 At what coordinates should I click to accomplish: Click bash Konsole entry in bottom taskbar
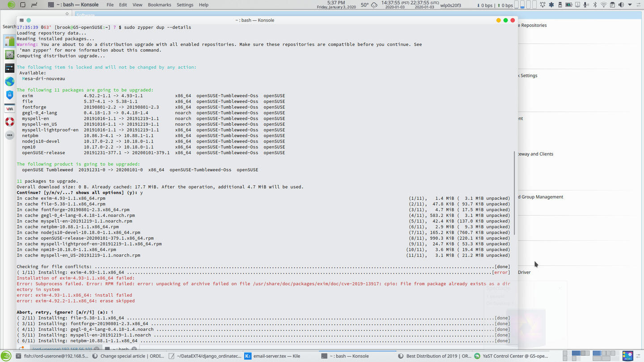coord(358,356)
